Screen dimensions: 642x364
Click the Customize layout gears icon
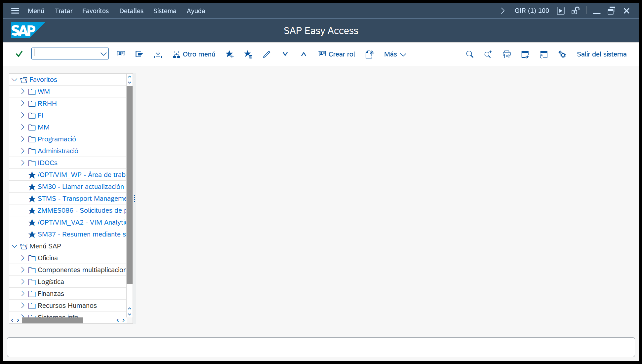[562, 54]
